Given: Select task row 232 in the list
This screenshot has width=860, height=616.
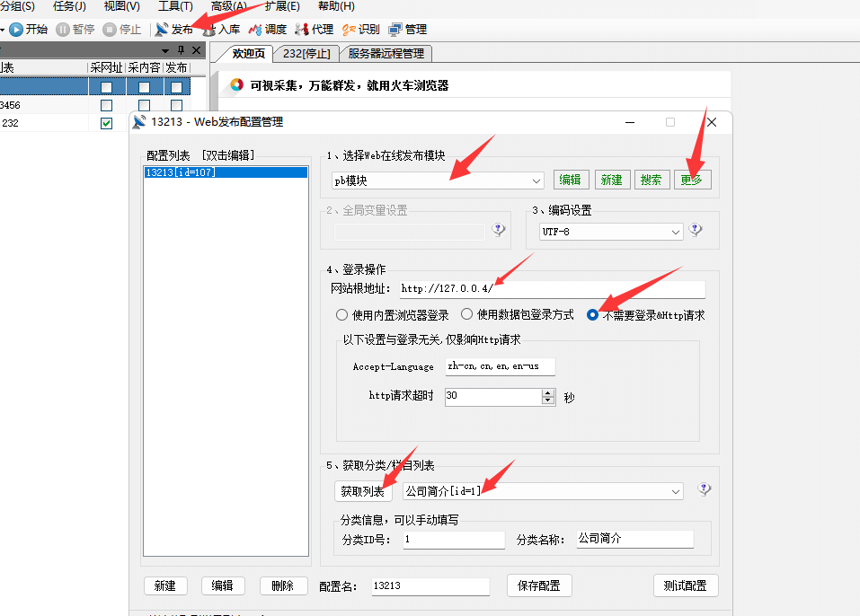Looking at the screenshot, I should (x=44, y=123).
